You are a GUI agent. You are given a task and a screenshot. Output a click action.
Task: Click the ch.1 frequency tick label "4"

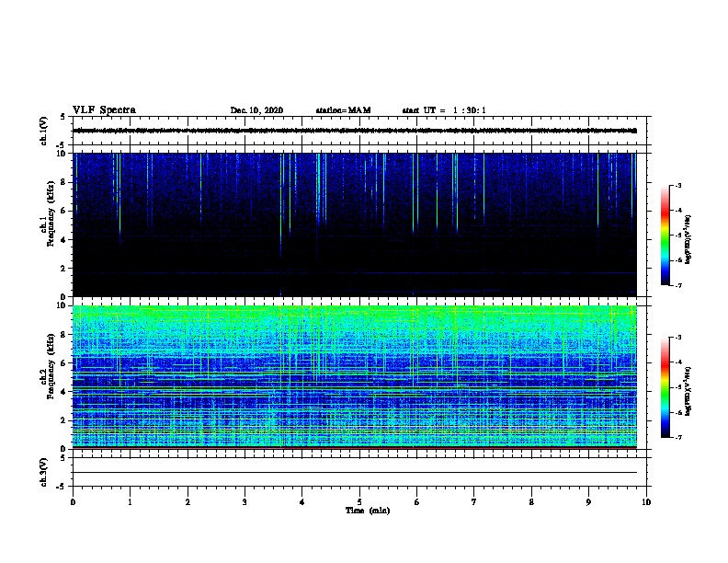click(x=63, y=240)
